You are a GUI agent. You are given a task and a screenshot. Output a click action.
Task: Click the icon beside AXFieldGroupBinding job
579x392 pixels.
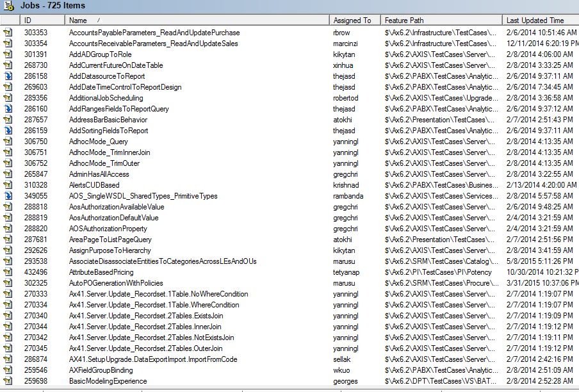[x=8, y=370]
